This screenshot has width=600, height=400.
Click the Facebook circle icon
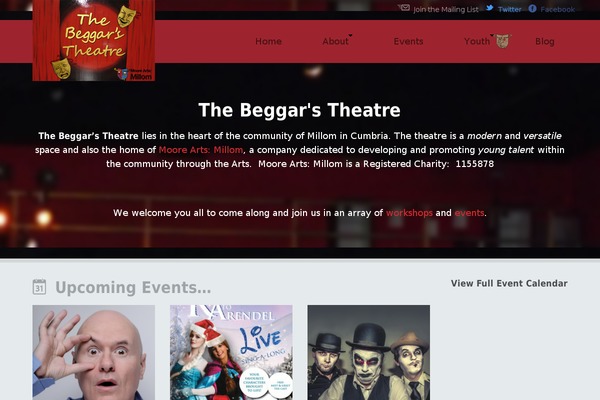click(x=532, y=8)
